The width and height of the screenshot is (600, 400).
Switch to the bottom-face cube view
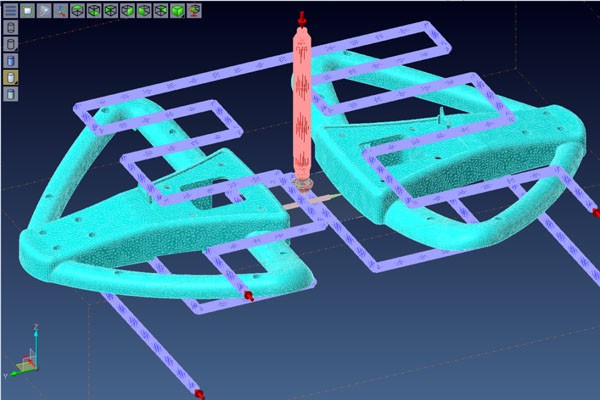(94, 11)
